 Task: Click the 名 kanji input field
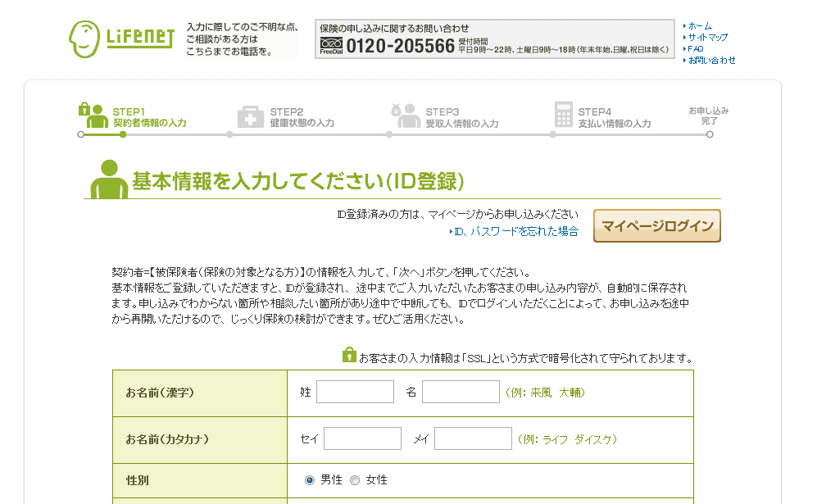click(461, 392)
